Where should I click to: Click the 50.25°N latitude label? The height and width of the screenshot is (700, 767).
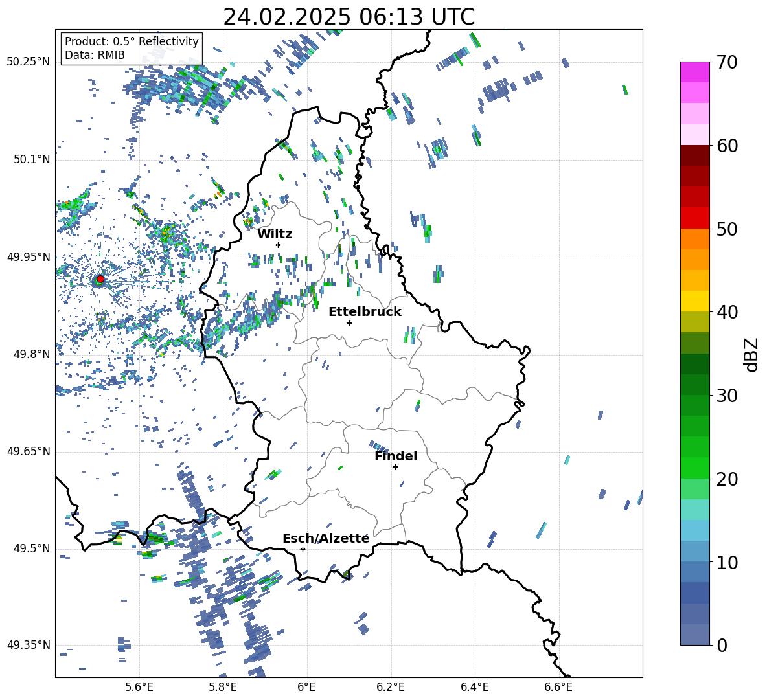[29, 62]
